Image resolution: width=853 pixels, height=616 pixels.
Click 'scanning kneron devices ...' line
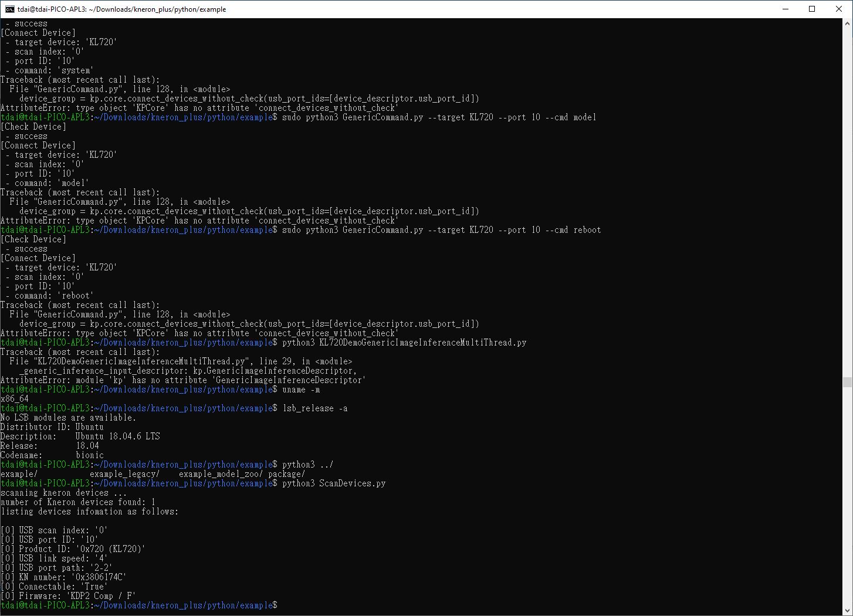(x=63, y=493)
